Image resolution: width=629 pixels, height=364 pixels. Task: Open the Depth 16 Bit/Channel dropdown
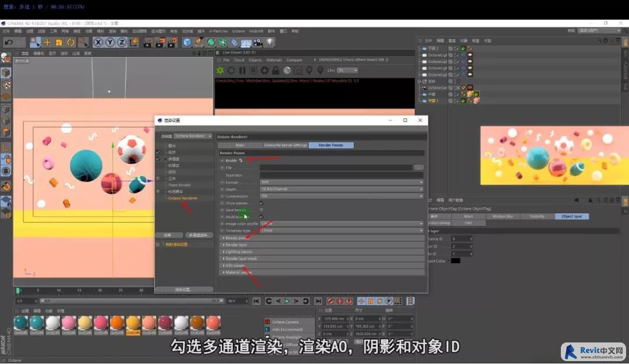[341, 189]
